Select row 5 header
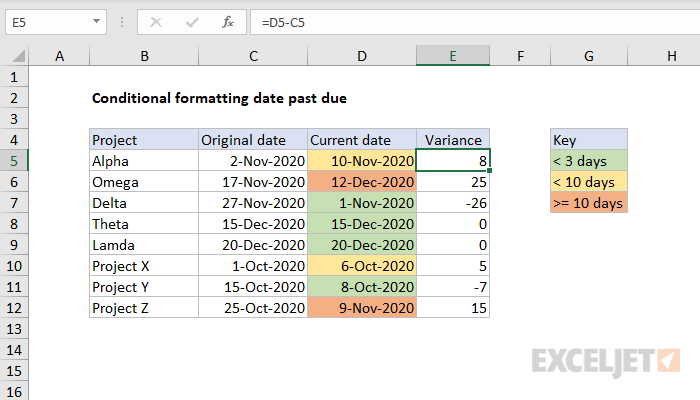The width and height of the screenshot is (700, 400). pos(14,161)
